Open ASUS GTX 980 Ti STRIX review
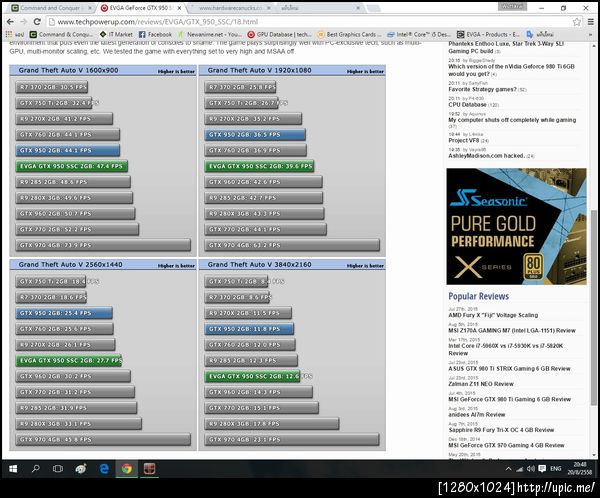Screen dimensions: 600x498 click(509, 369)
